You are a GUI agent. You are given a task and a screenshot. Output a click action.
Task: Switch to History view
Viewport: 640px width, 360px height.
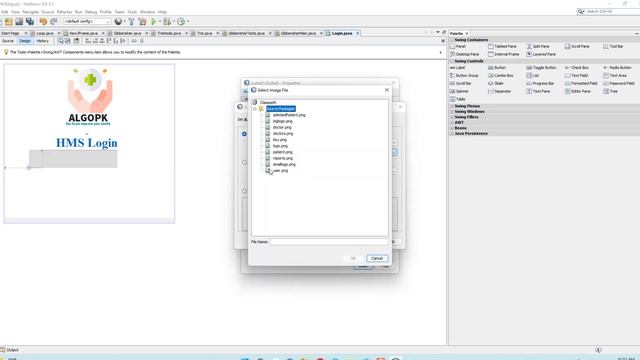[x=42, y=41]
